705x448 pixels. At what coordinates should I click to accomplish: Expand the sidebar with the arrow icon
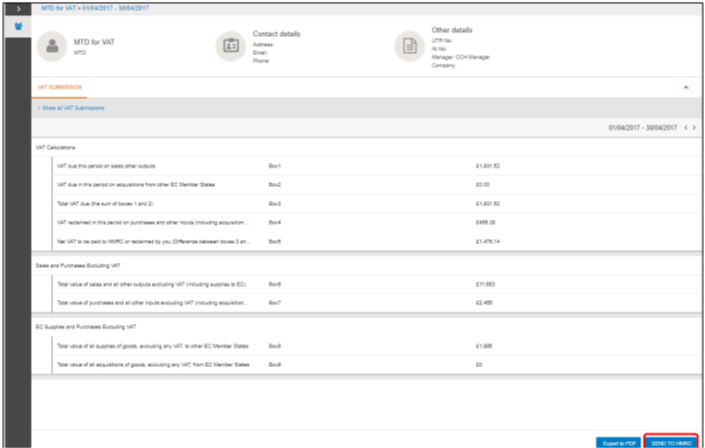click(x=18, y=9)
